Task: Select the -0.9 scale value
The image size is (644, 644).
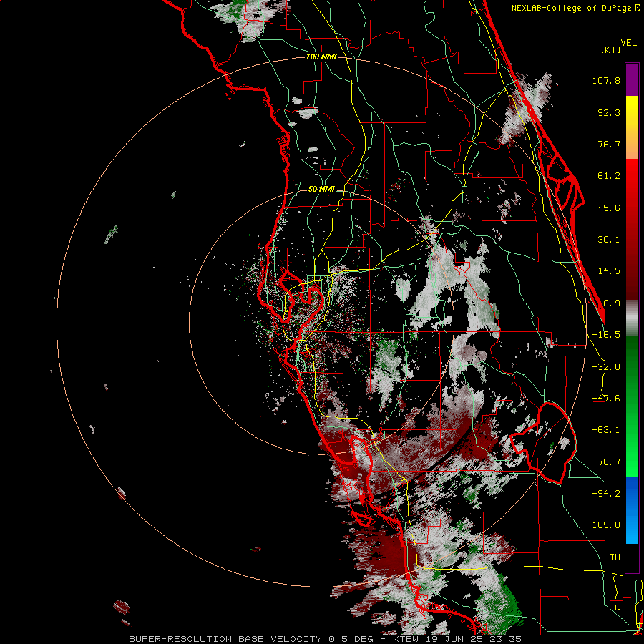Action: pyautogui.click(x=609, y=303)
